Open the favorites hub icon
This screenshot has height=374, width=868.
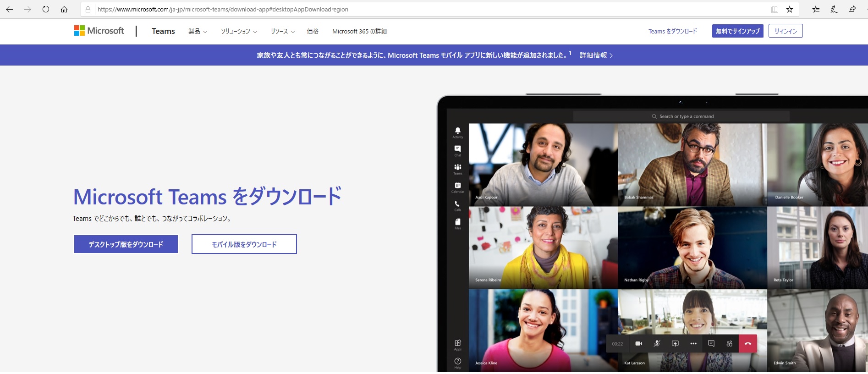816,9
